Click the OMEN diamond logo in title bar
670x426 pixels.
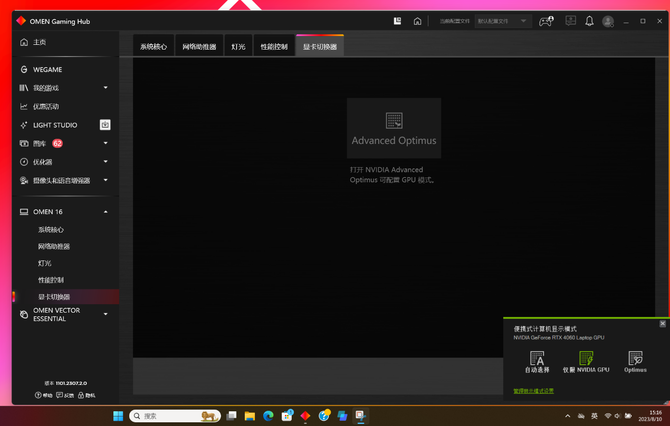coord(21,21)
